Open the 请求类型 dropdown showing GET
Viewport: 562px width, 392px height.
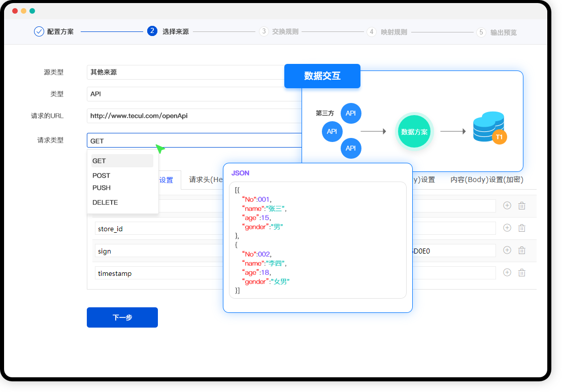point(194,140)
